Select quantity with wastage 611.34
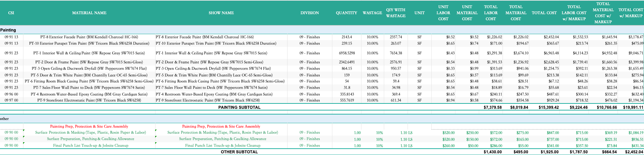Screen dimensions: 644x155 pyautogui.click(x=396, y=100)
